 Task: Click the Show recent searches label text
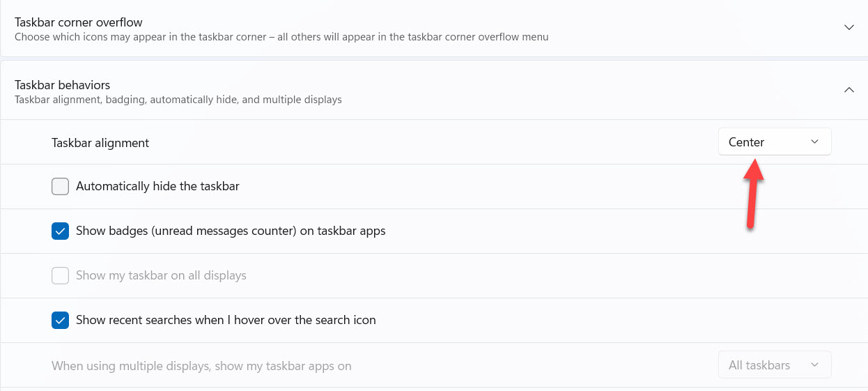point(226,321)
